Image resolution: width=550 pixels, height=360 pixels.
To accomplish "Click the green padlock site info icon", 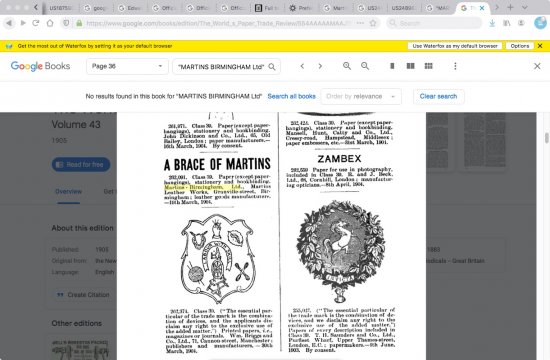I will point(79,24).
